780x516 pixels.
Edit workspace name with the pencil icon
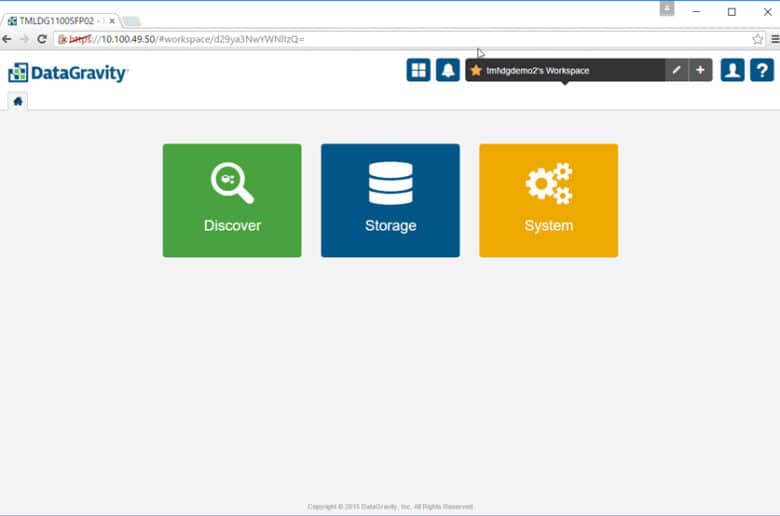tap(677, 70)
